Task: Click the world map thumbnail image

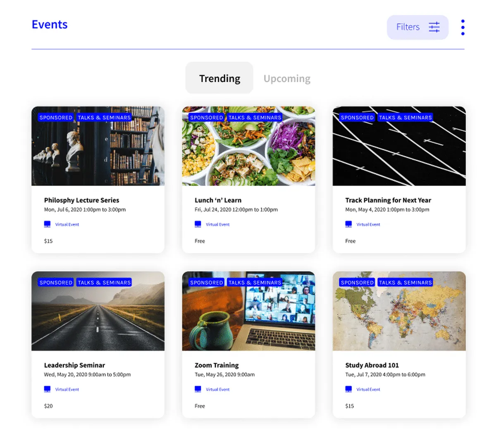Action: (x=399, y=311)
